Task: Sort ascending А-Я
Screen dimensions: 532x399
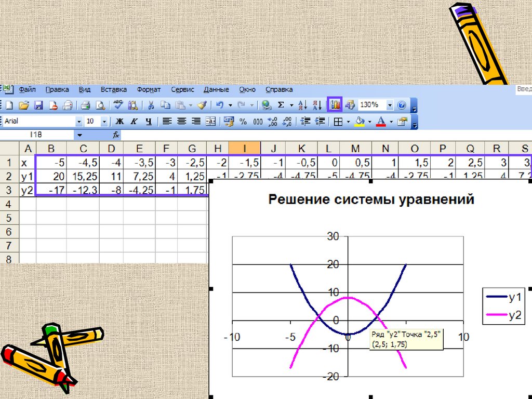Action: (302, 105)
